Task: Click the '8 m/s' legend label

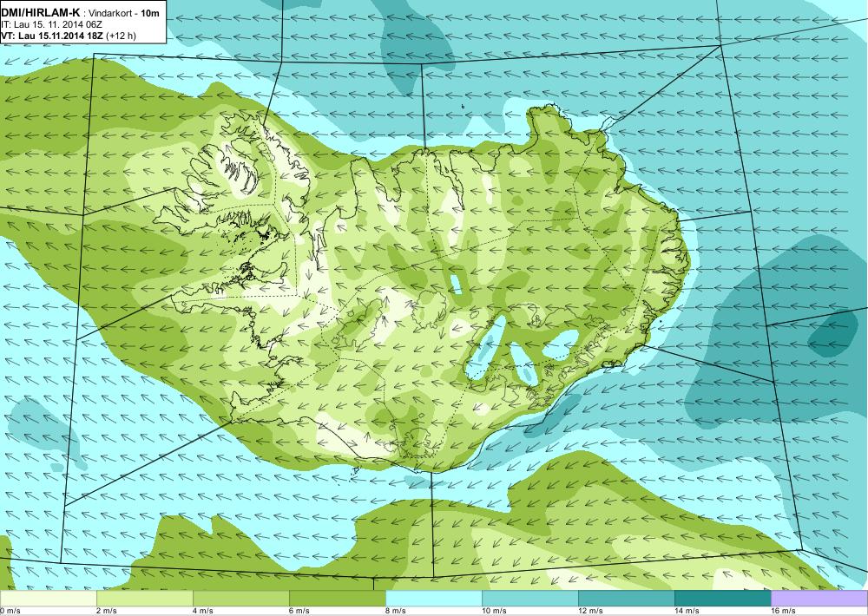Action: click(x=396, y=611)
